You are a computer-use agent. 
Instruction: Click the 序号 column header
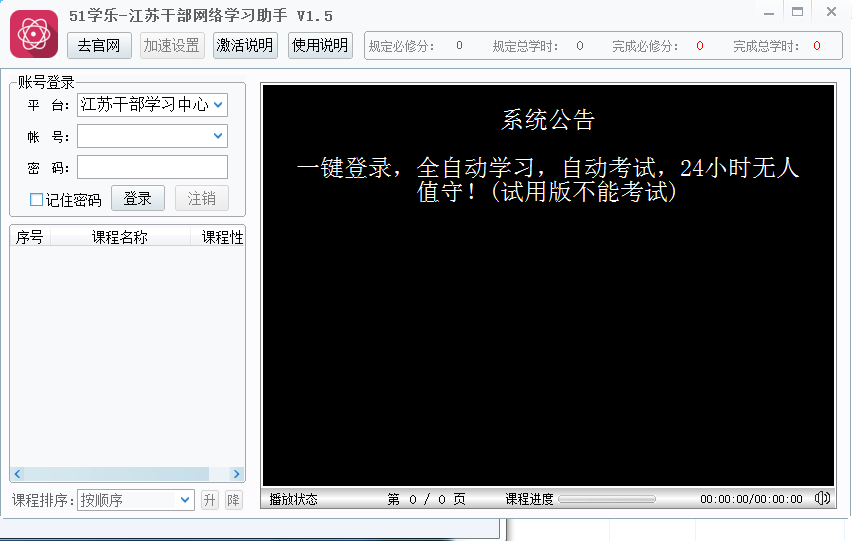[x=30, y=237]
